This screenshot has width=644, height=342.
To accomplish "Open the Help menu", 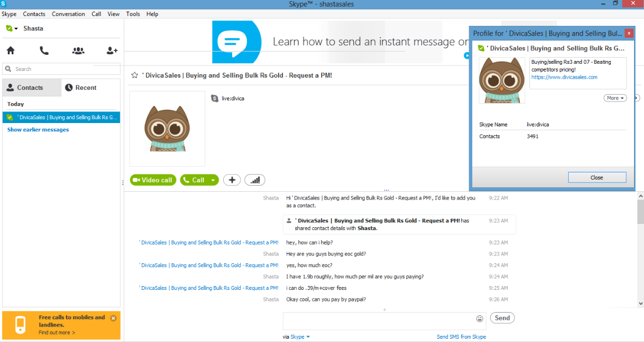I will tap(152, 14).
